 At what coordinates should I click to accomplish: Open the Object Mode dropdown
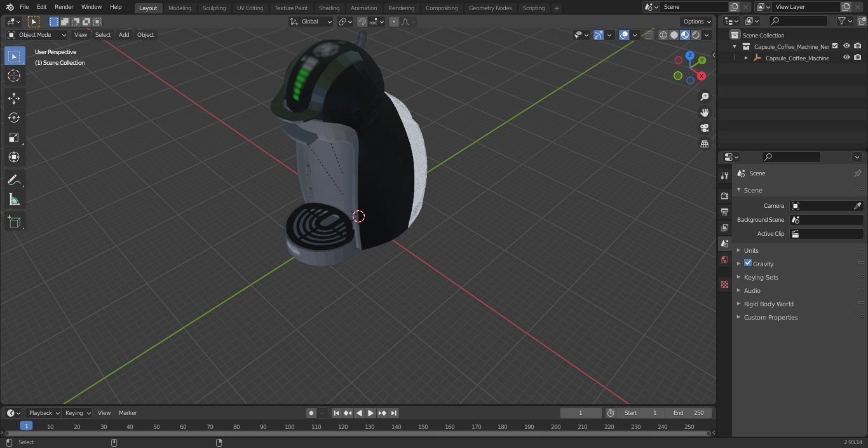(x=36, y=35)
